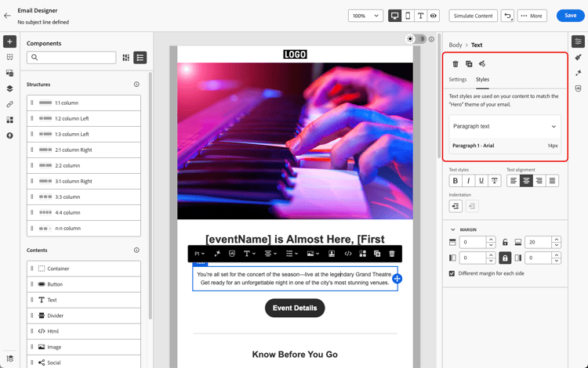Justify the text alignment
This screenshot has height=368, width=588.
(553, 181)
